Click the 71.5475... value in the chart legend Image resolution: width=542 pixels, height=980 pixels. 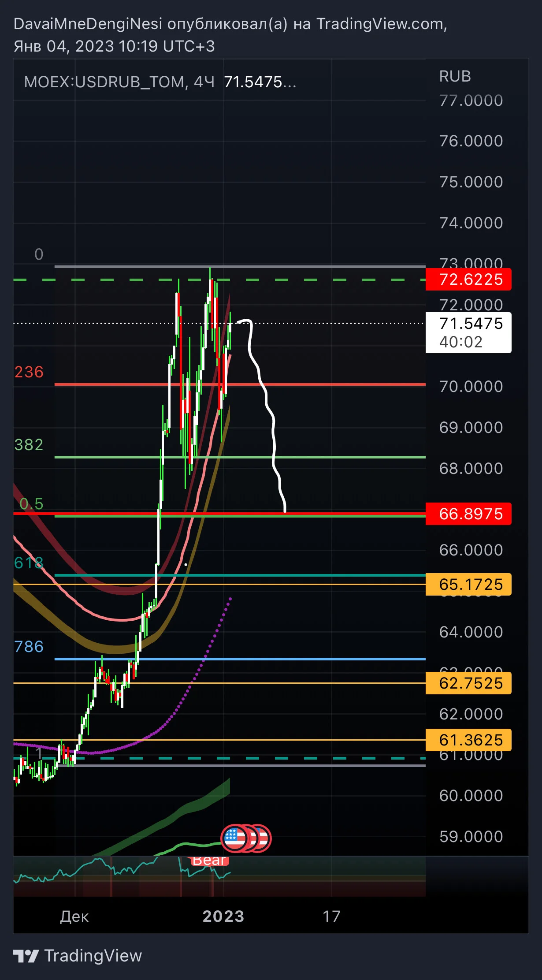pos(260,82)
